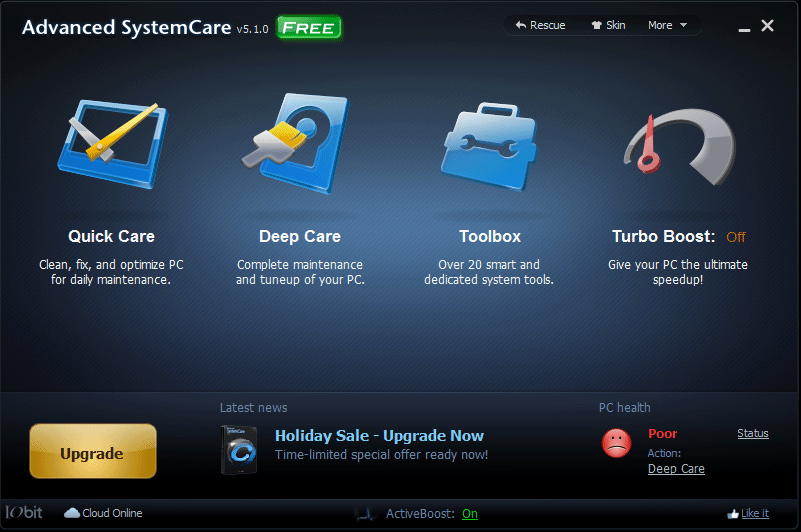
Task: Open the PC health Status link
Action: pos(752,433)
